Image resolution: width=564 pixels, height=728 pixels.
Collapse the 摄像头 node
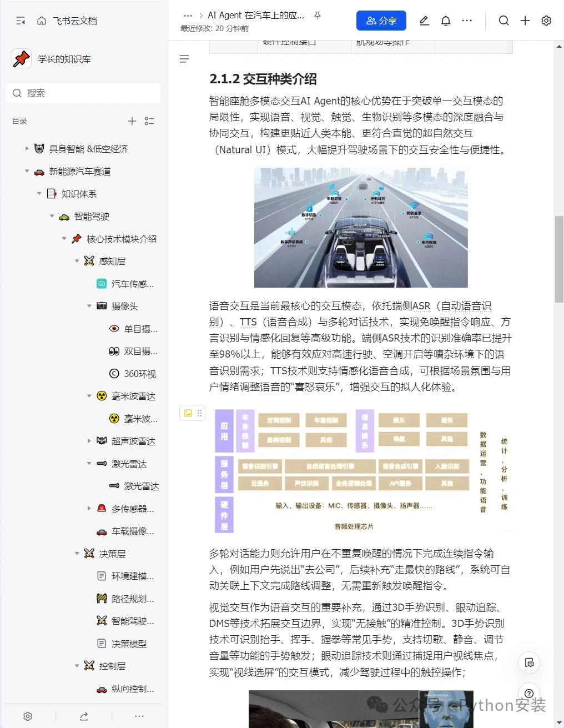click(x=89, y=306)
